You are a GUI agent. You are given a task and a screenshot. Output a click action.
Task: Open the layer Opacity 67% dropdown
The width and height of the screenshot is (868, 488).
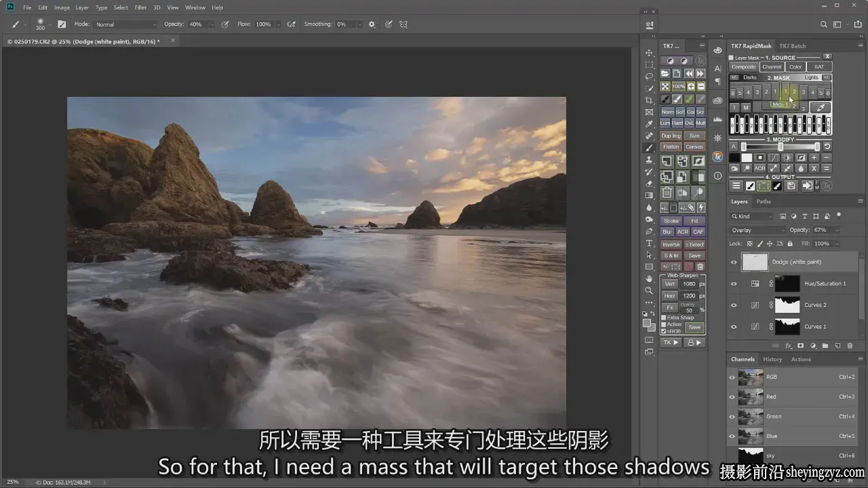[x=836, y=230]
